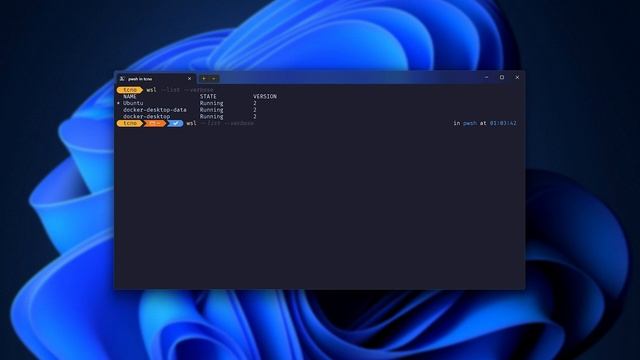Click Running state in docker-desktop row
This screenshot has height=360, width=640.
(x=211, y=116)
